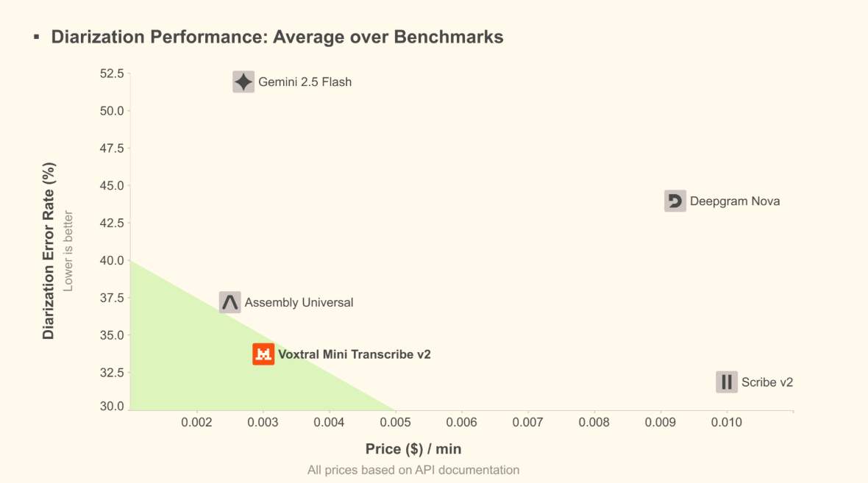868x483 pixels.
Task: Click the "Gemini 2.5 Flash" text label
Action: pos(305,82)
